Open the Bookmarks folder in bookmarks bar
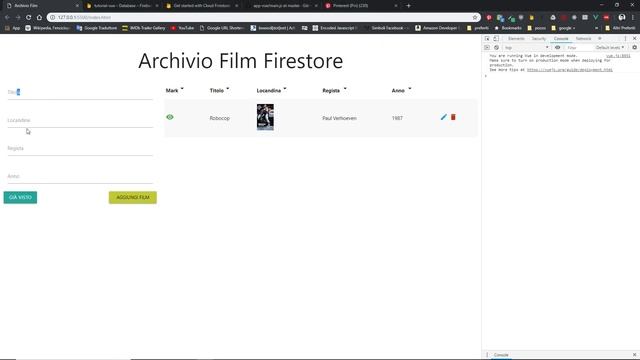This screenshot has width=640, height=360. click(x=508, y=28)
